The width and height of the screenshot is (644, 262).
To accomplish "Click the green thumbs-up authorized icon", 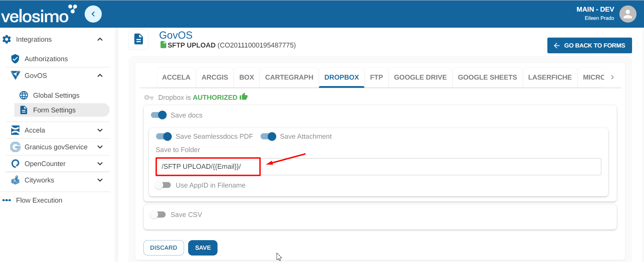I will [243, 97].
